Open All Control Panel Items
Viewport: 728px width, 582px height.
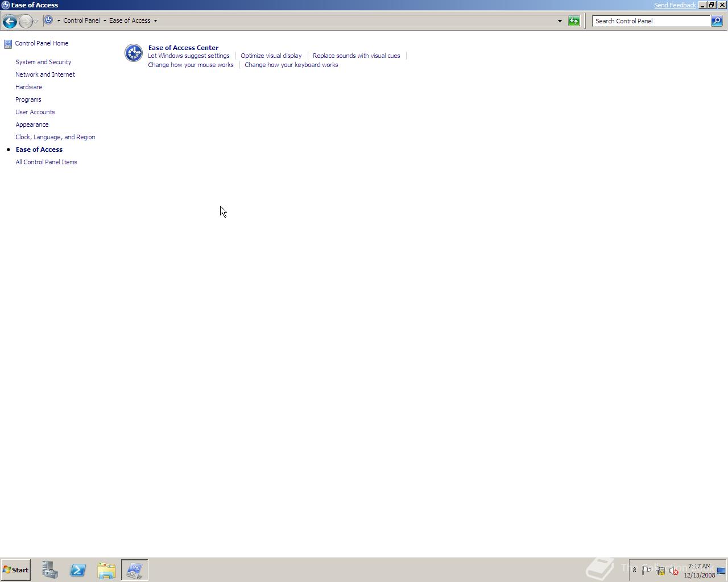coord(46,162)
